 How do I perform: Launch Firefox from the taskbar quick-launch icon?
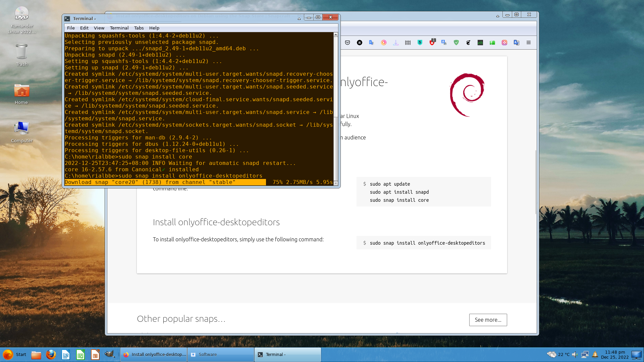[x=51, y=355]
